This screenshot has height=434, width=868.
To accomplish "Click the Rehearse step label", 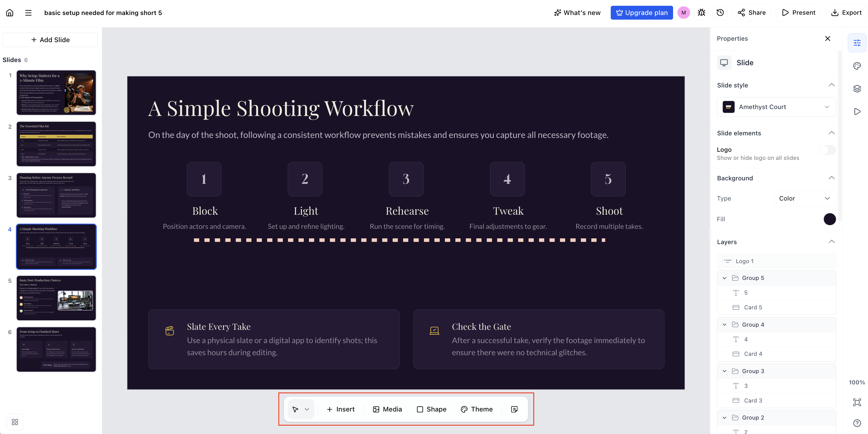I will tap(407, 211).
